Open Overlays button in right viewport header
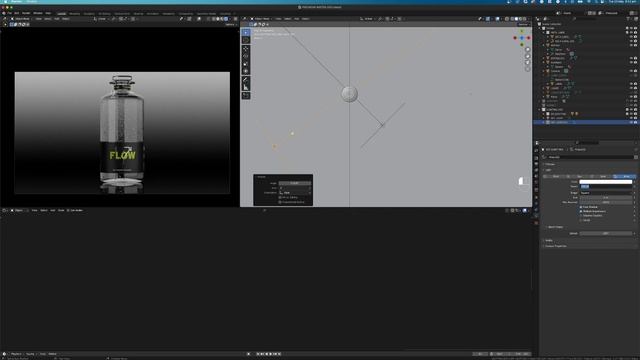Viewport: 640px width, 360px height. pyautogui.click(x=497, y=19)
